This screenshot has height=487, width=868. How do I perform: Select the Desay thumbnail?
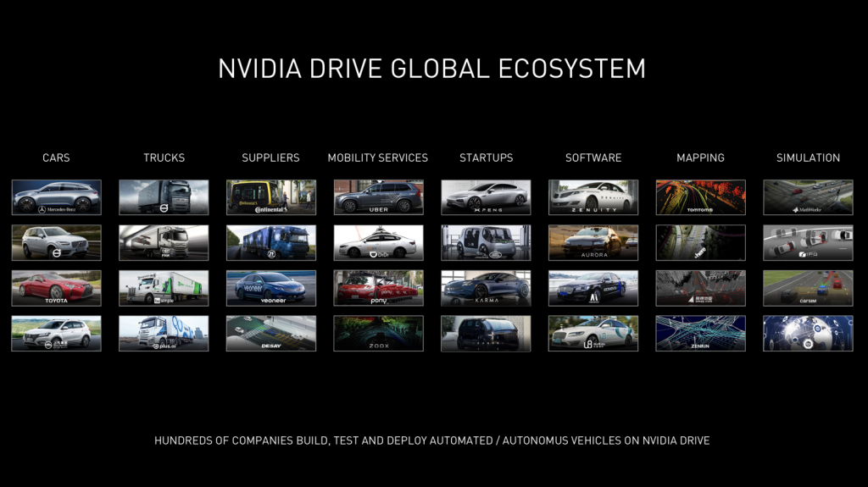coord(271,333)
